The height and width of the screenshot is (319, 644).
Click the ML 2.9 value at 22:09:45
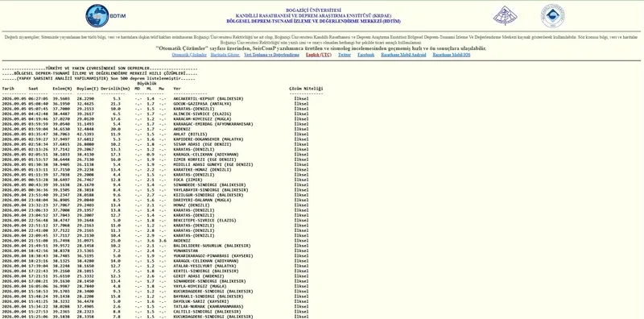tap(151, 235)
